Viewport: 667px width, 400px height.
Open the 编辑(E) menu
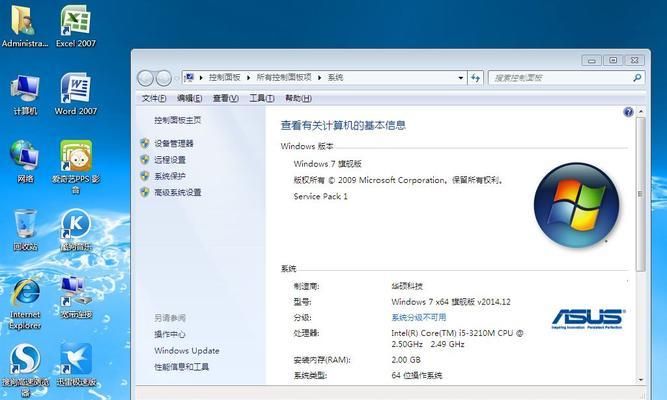(x=189, y=98)
